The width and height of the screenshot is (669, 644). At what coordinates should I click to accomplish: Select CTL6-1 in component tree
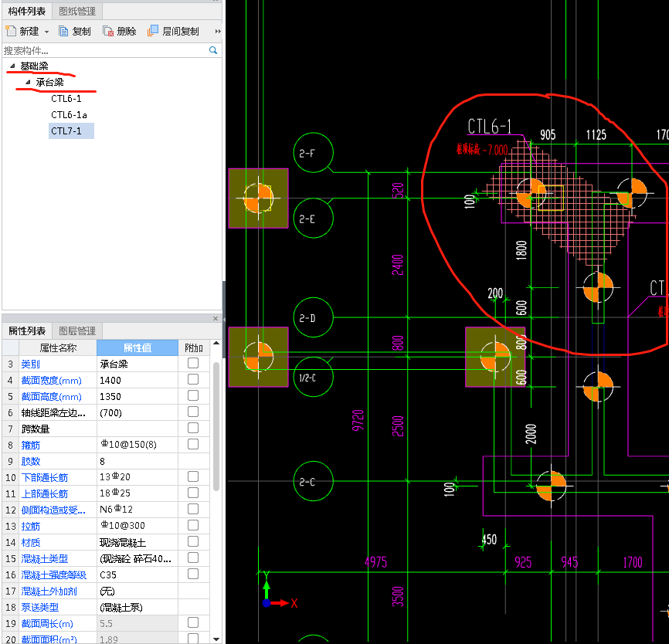[x=66, y=99]
